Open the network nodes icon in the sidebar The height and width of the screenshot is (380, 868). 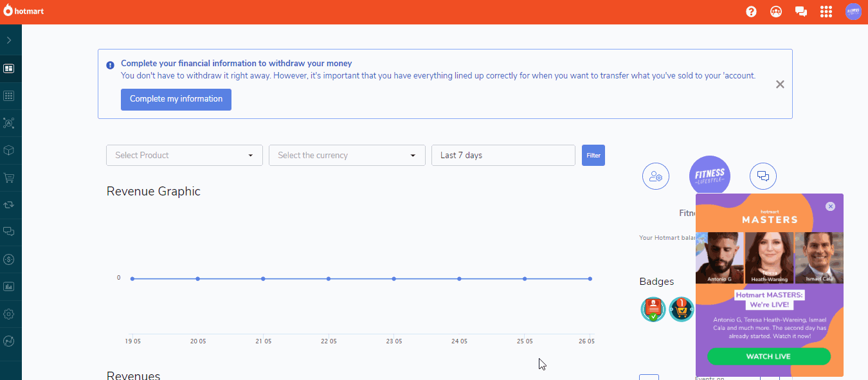point(9,123)
